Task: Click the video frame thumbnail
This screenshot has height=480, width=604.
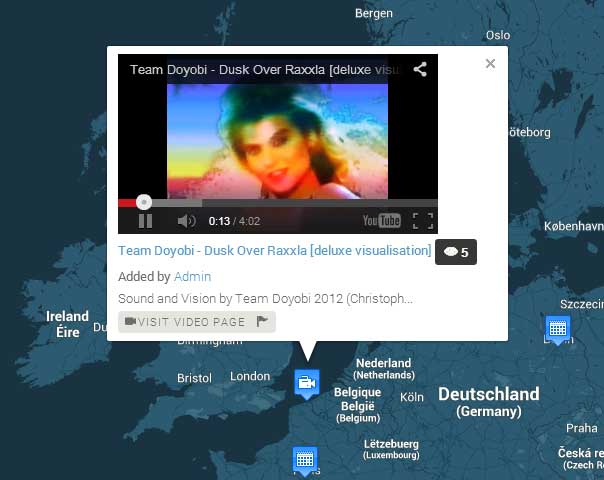Action: coord(277,141)
